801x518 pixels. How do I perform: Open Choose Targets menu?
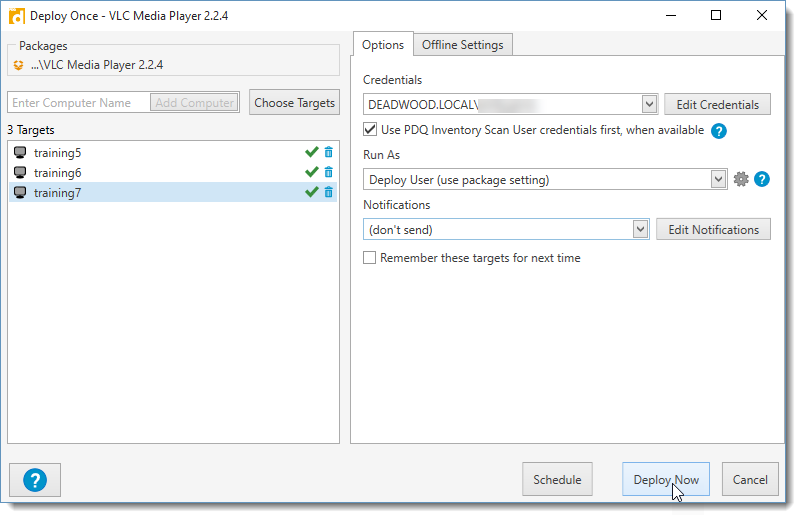(294, 102)
